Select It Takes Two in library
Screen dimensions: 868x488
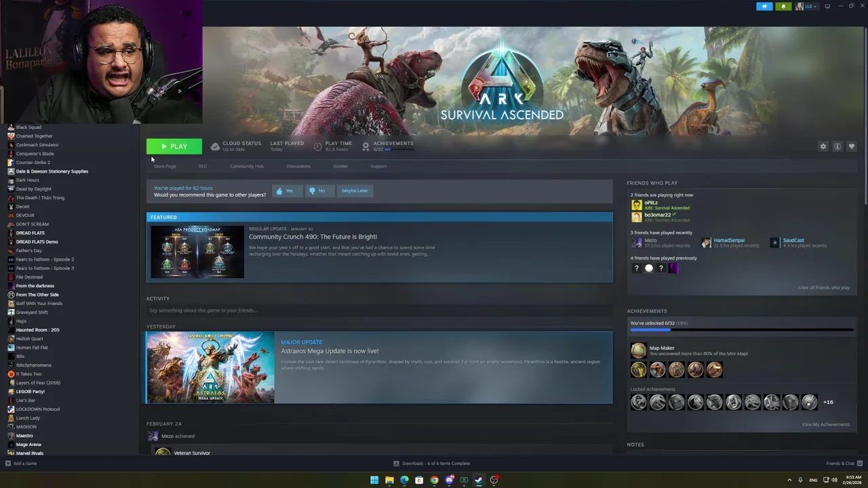tap(28, 374)
